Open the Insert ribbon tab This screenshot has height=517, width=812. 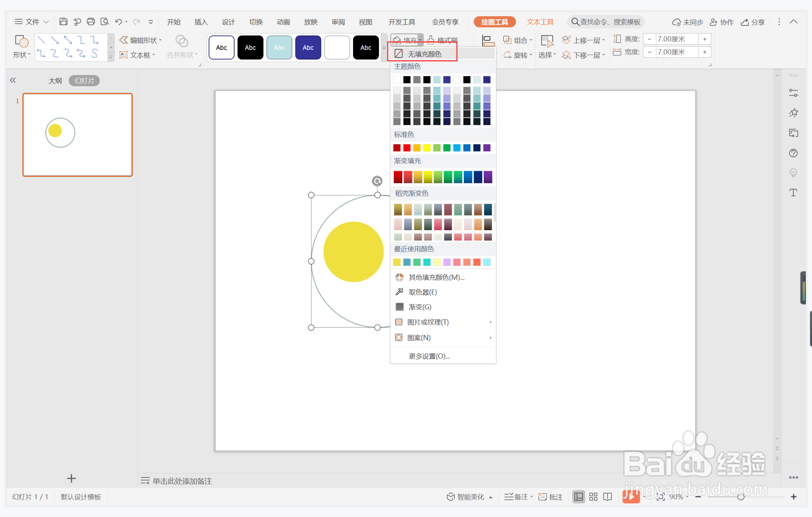click(x=201, y=22)
